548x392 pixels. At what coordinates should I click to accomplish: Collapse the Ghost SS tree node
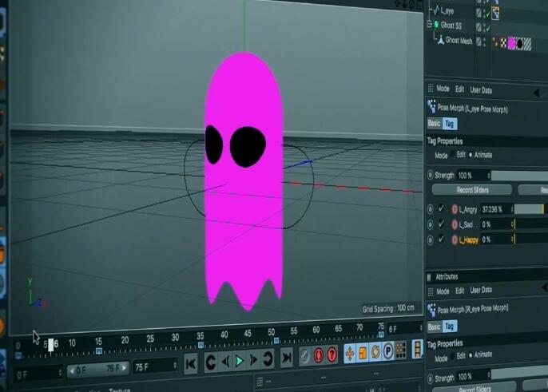pos(430,25)
